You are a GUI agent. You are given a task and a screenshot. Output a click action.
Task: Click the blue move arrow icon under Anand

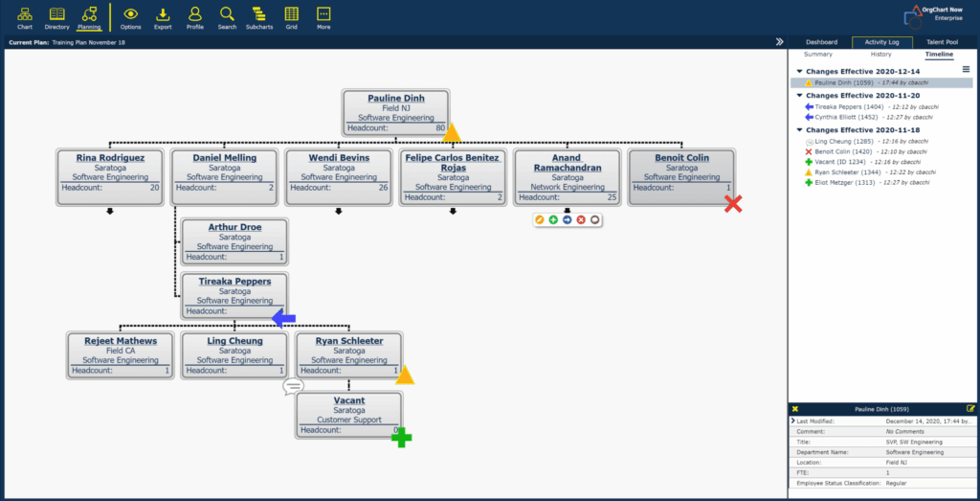pos(568,220)
